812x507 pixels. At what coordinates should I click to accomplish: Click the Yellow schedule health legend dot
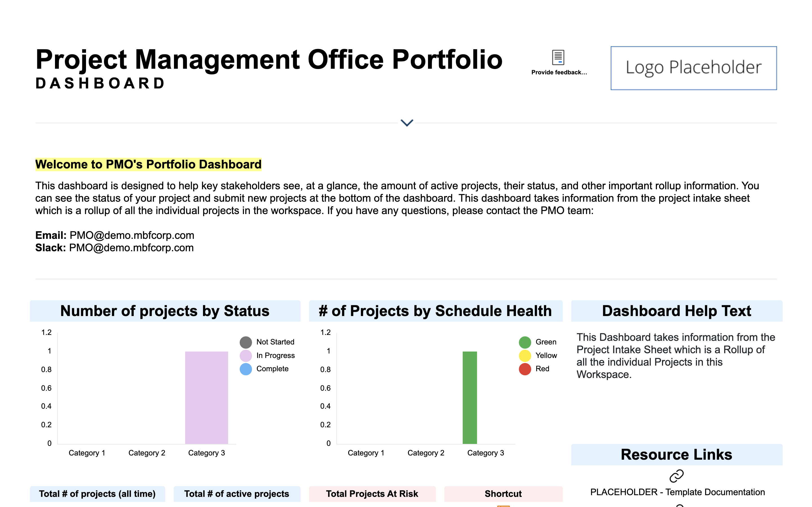(525, 355)
